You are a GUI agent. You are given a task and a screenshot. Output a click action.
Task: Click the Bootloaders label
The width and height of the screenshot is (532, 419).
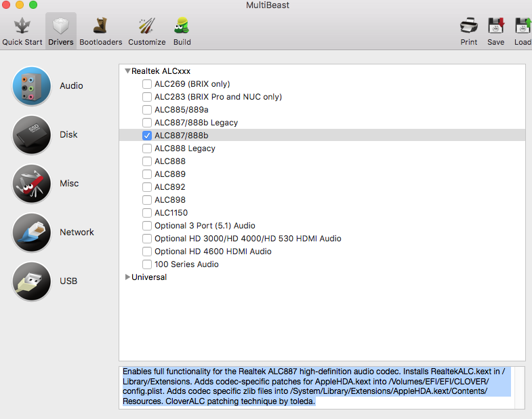(x=101, y=42)
